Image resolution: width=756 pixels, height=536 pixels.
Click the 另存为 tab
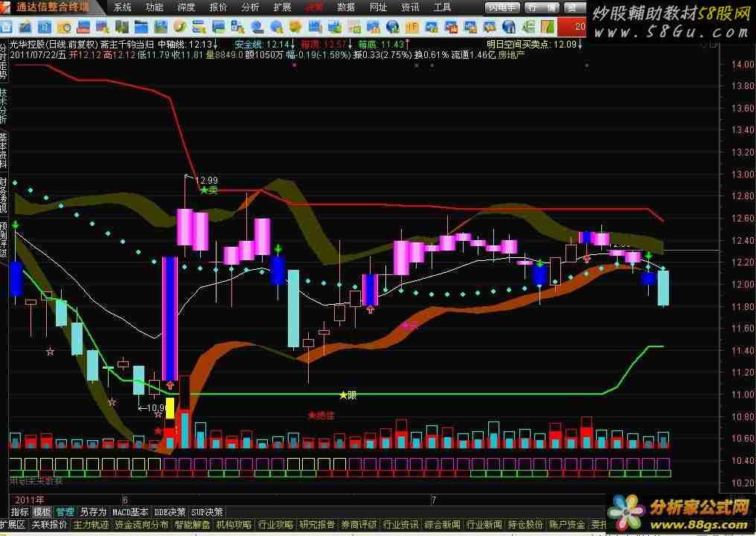(x=93, y=512)
